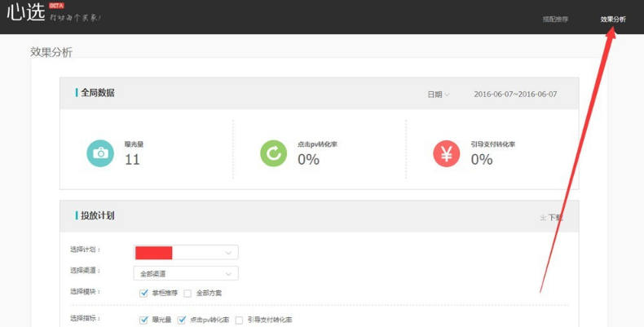Image resolution: width=644 pixels, height=327 pixels.
Task: Click the red BETA badge
Action: (56, 6)
